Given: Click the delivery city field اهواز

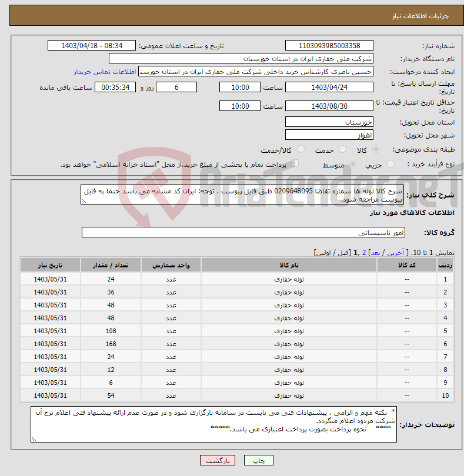Looking at the screenshot, I should (x=329, y=135).
